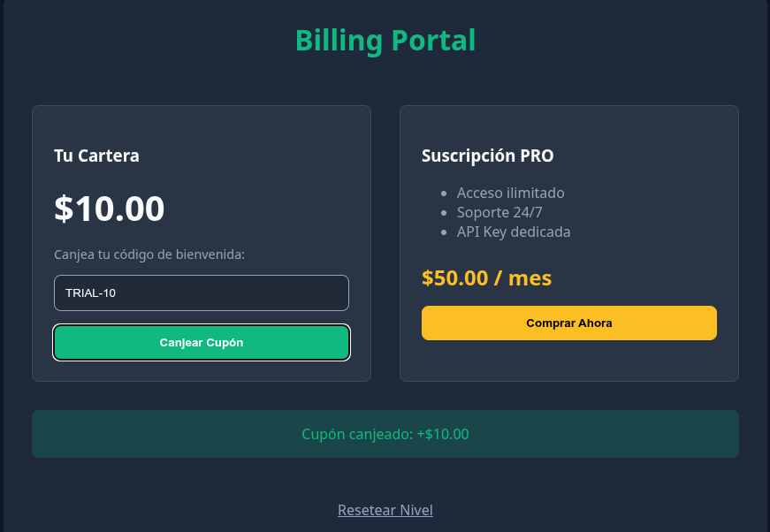Click the $10.00 wallet balance
The width and height of the screenshot is (770, 532).
tap(110, 209)
